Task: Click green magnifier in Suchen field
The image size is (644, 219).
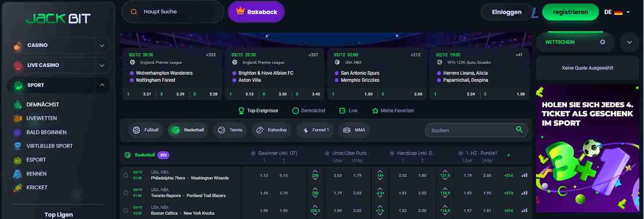Action: click(x=520, y=129)
